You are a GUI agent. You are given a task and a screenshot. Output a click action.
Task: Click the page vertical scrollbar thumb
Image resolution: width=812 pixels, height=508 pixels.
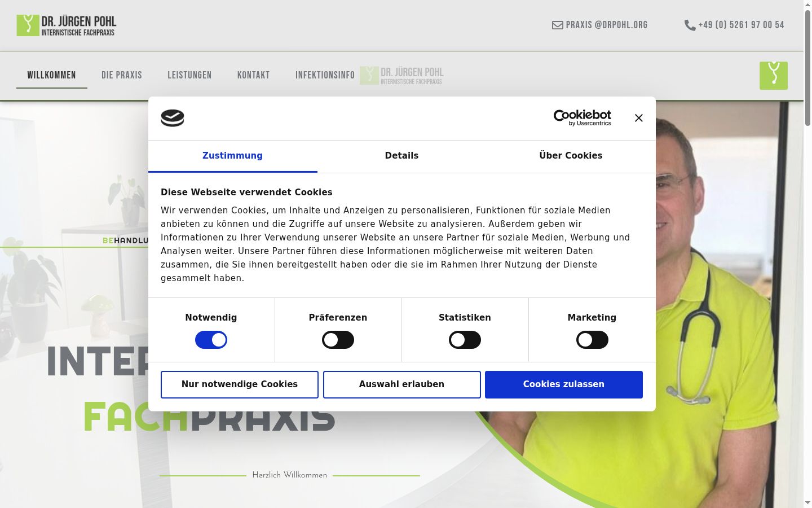(807, 68)
